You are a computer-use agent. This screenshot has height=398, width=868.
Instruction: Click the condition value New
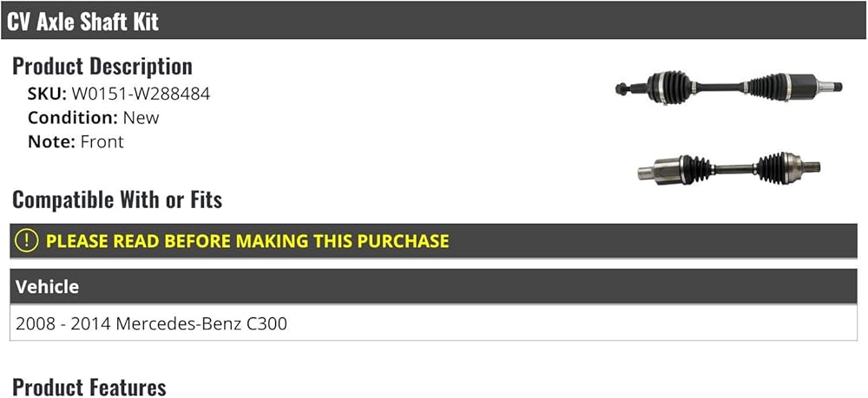pyautogui.click(x=141, y=117)
